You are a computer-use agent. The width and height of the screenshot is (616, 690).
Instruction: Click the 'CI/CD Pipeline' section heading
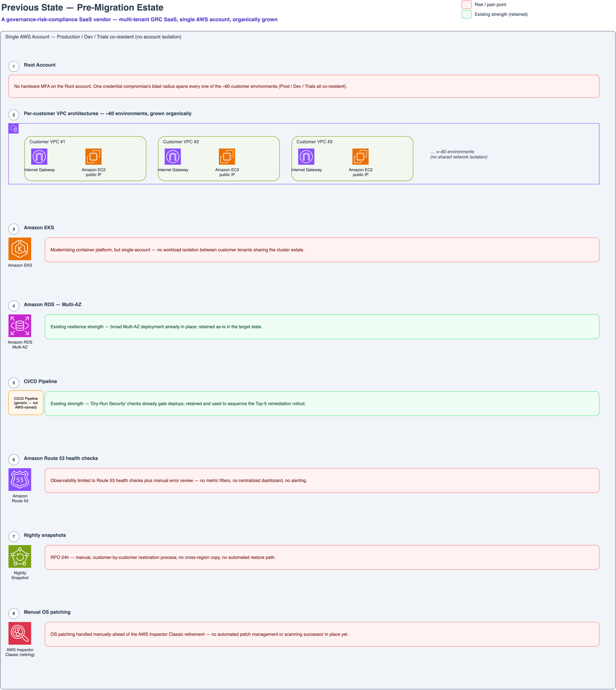(40, 381)
